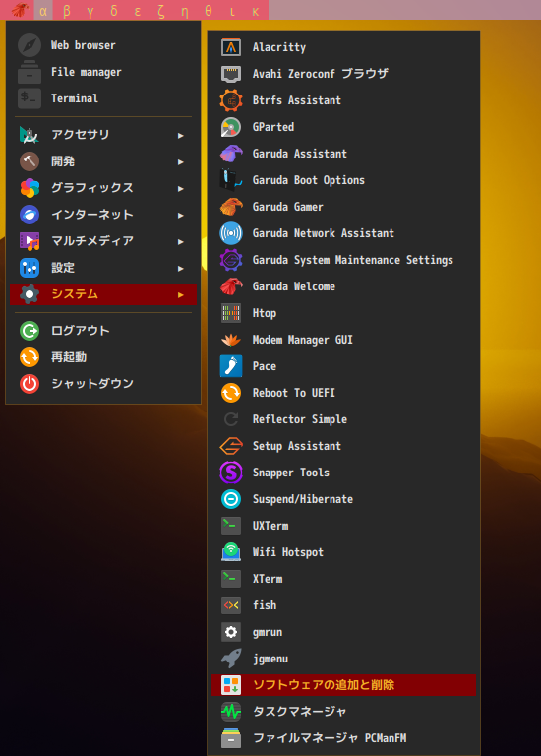Open Wifi Hotspot icon
This screenshot has width=541, height=756.
click(x=231, y=552)
